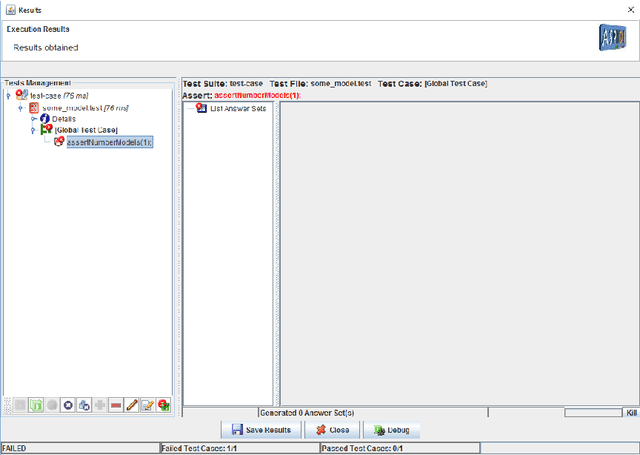Click the progress bar beside Kill
The image size is (640, 455).
pos(593,413)
